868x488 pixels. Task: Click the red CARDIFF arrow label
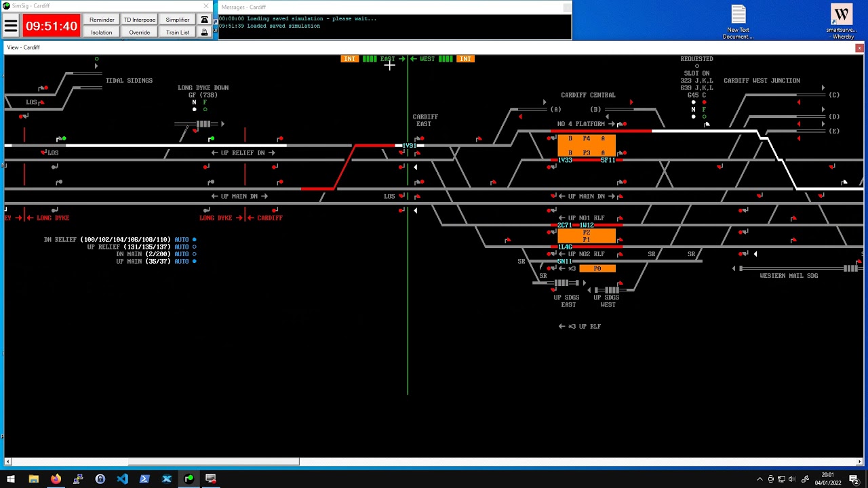coord(265,218)
